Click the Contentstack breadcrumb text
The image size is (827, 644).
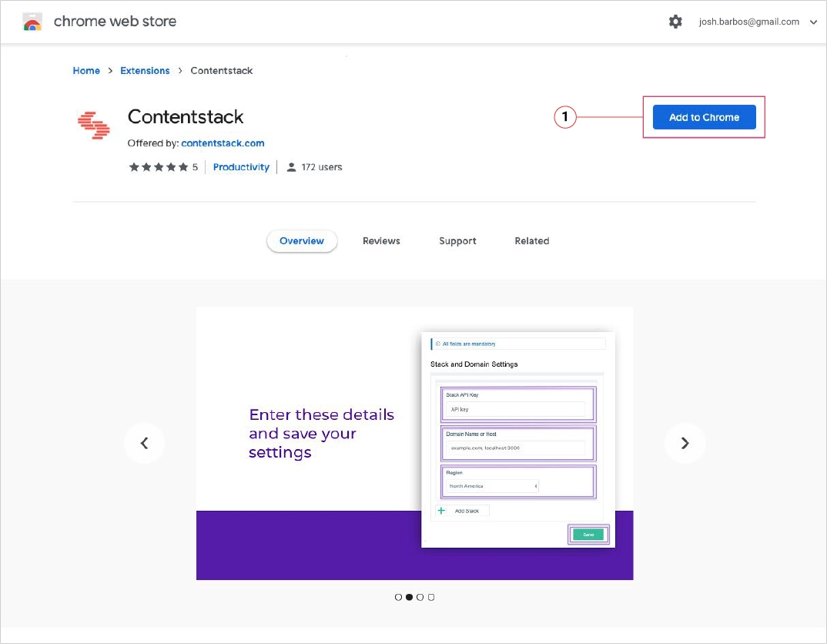(x=222, y=71)
